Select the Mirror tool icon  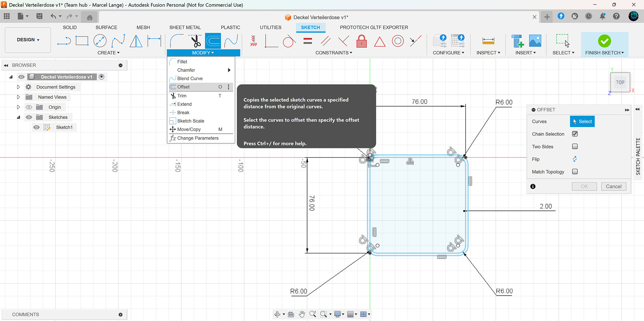(136, 41)
